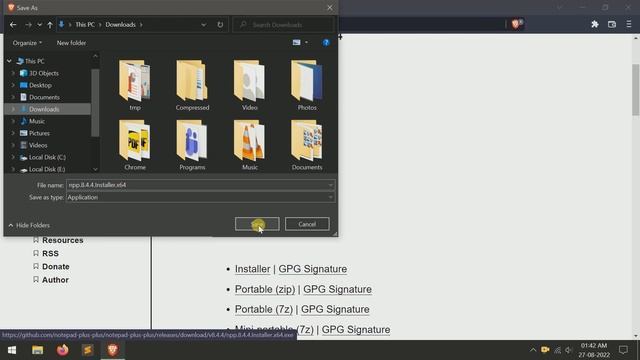This screenshot has height=360, width=640.
Task: Expand the Local Disk (C:) node
Action: [x=13, y=157]
